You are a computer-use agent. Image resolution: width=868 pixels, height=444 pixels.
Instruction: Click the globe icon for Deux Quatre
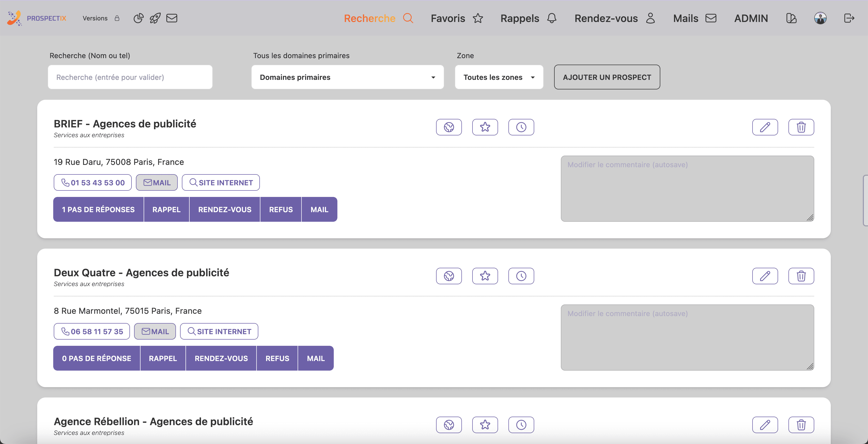click(449, 276)
